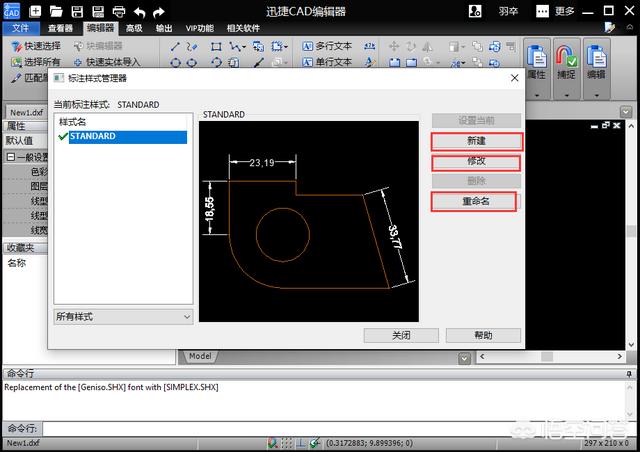Screen dimensions: 640x452
Task: Open the VIP功能 tab
Action: point(200,28)
